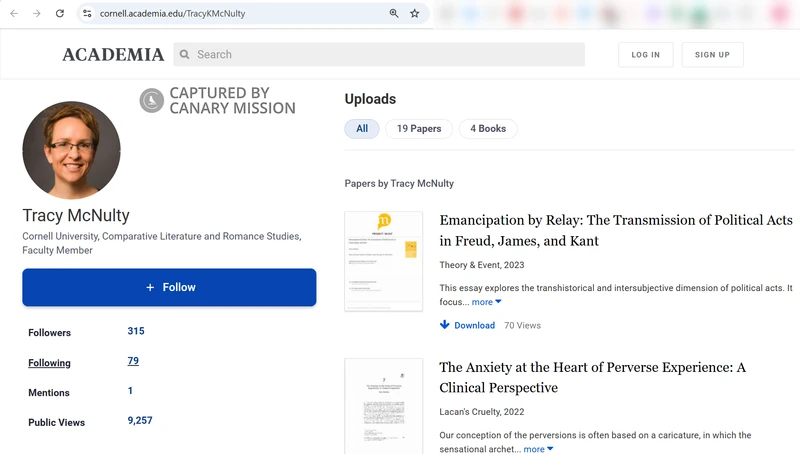Open the Emancipation by Relay paper thumbnail
800x454 pixels.
coord(384,261)
